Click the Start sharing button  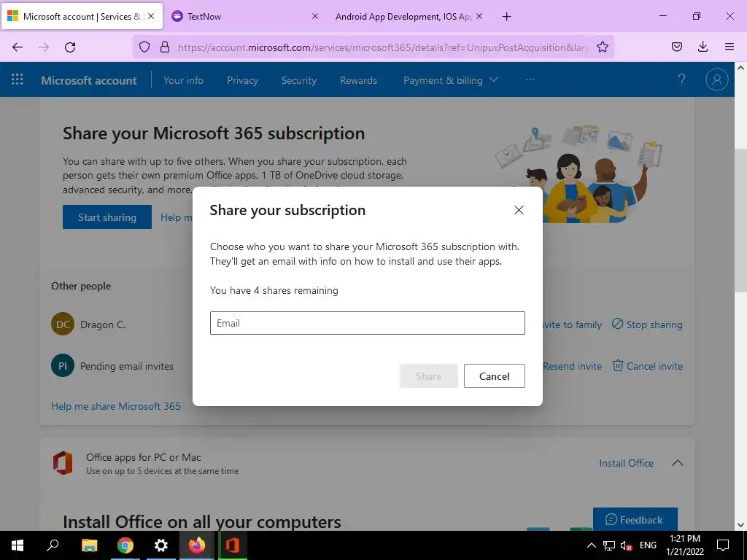point(107,217)
